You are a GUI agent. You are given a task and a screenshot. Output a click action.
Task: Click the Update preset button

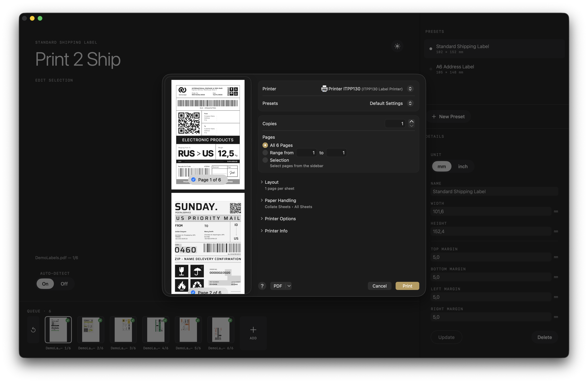446,337
